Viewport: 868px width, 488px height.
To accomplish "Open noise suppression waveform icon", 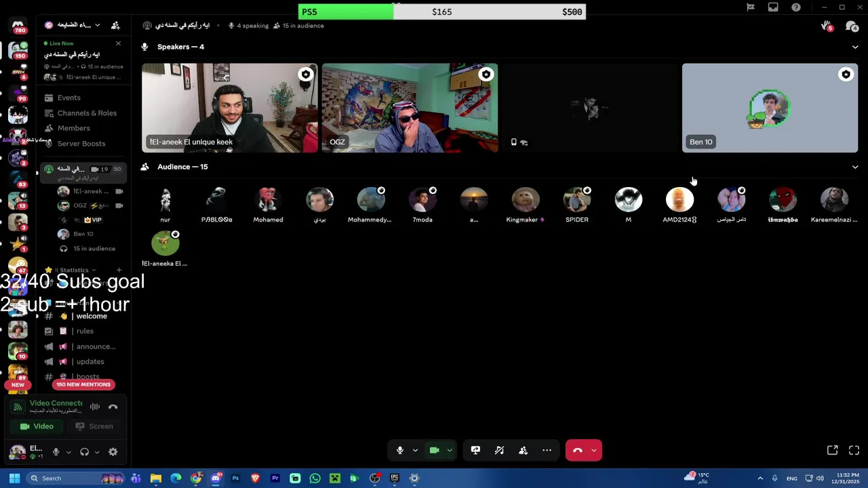I will (95, 407).
